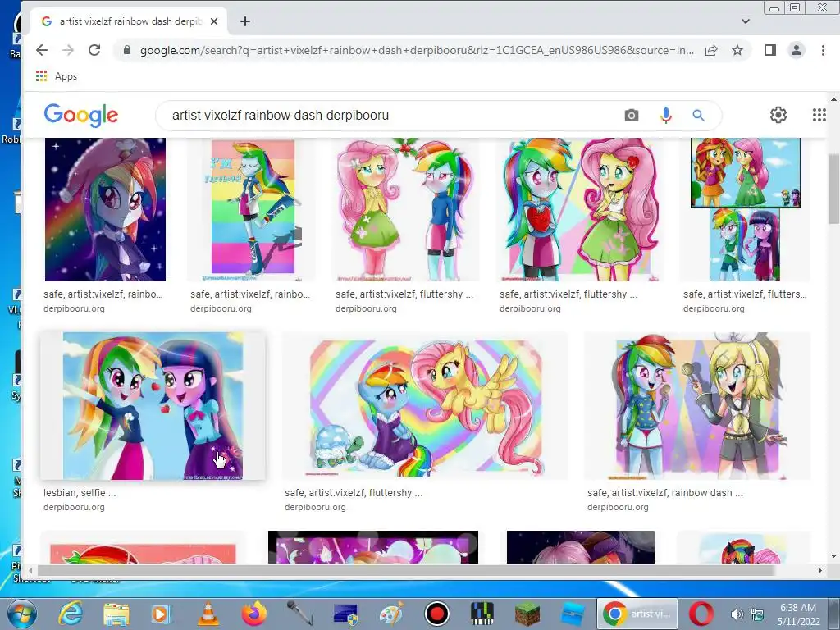Open the Windows Start menu
The height and width of the screenshot is (630, 840).
22,614
